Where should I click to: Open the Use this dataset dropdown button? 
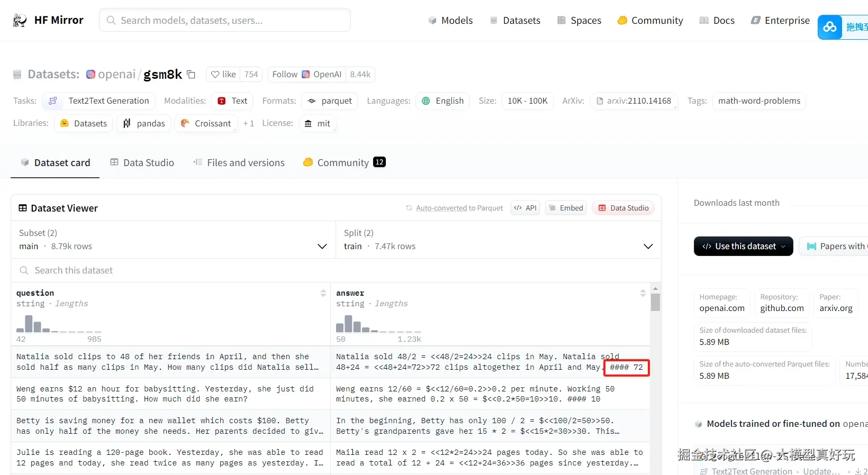point(743,246)
